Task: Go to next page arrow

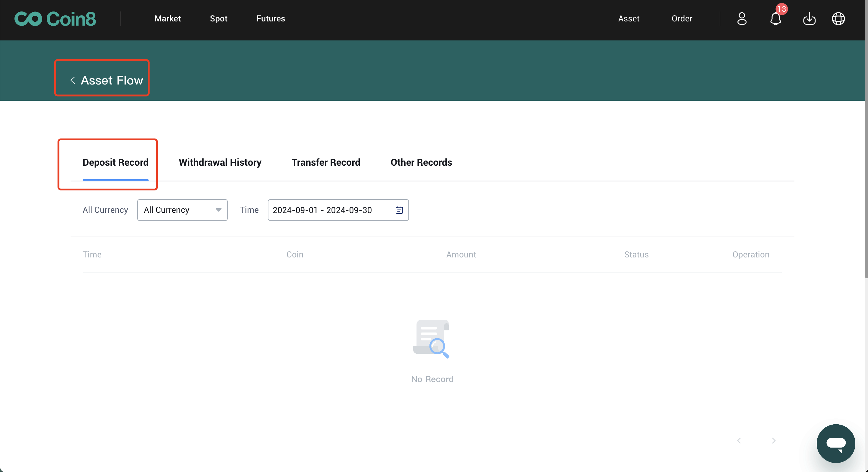Action: [x=774, y=441]
